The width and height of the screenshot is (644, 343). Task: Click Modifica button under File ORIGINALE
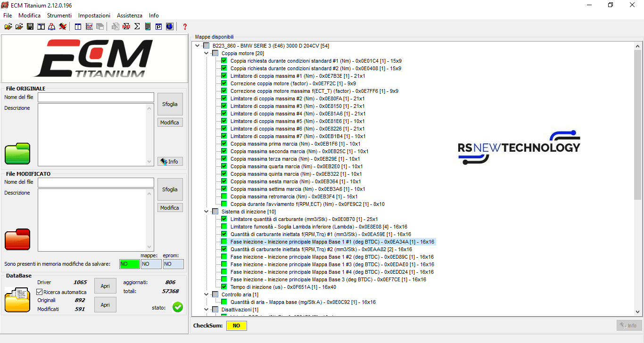170,122
